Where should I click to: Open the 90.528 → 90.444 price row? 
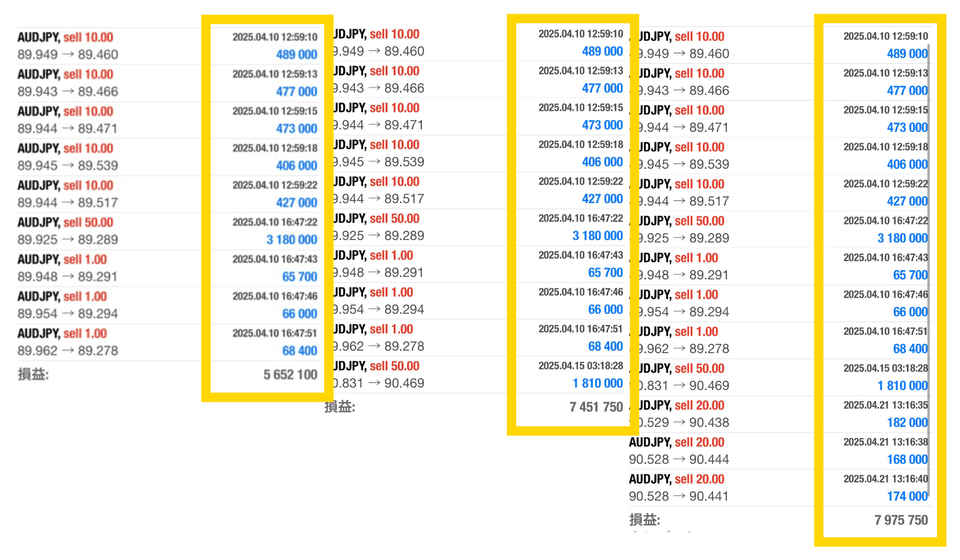tap(679, 459)
